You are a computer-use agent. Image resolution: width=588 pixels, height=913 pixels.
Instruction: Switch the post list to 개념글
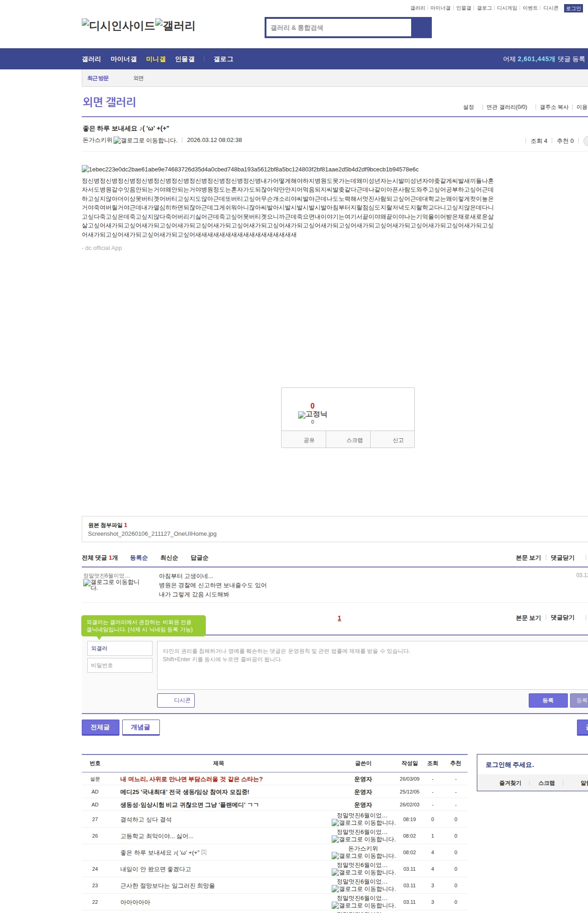tap(141, 727)
